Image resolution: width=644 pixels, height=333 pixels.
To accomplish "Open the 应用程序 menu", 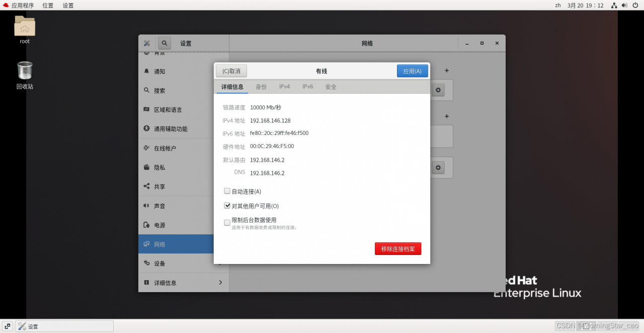I will pos(23,6).
